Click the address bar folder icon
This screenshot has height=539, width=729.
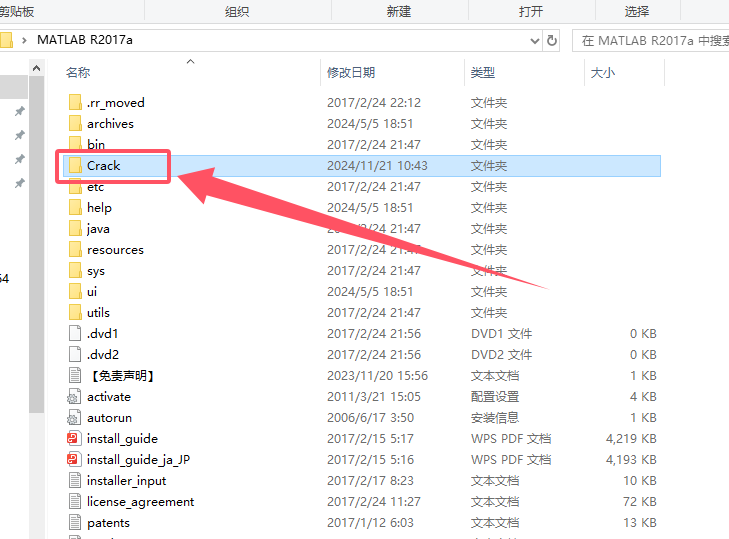[x=6, y=40]
